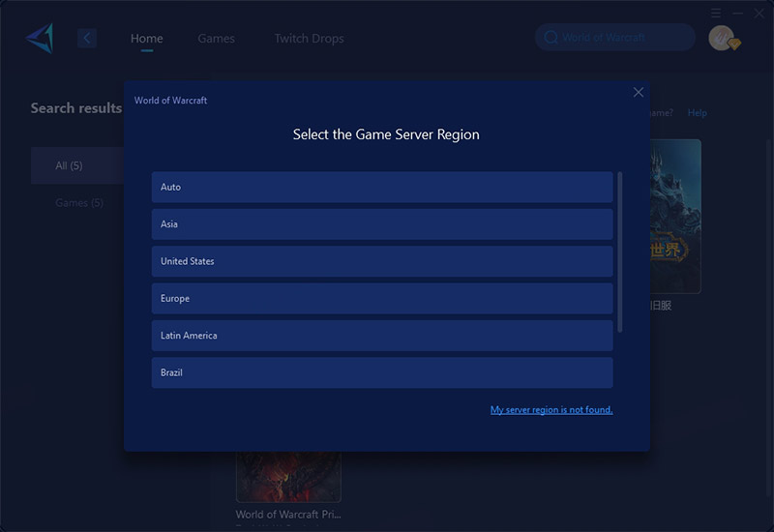Open the Help link
The image size is (774, 532).
pos(697,112)
